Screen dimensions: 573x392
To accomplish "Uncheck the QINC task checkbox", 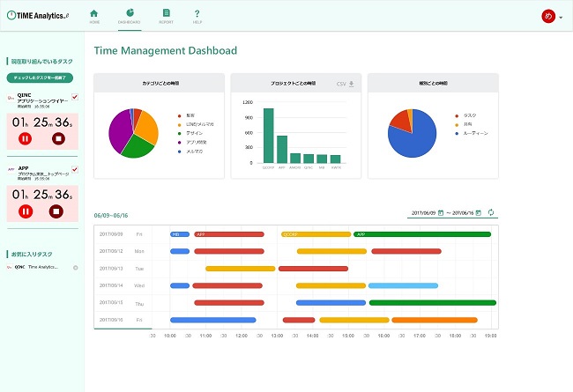I will click(75, 97).
